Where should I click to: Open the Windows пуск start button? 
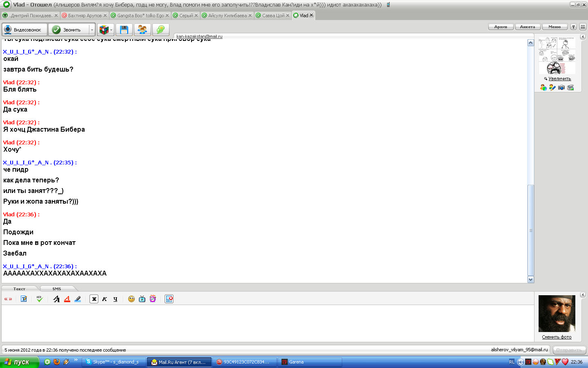pyautogui.click(x=20, y=362)
